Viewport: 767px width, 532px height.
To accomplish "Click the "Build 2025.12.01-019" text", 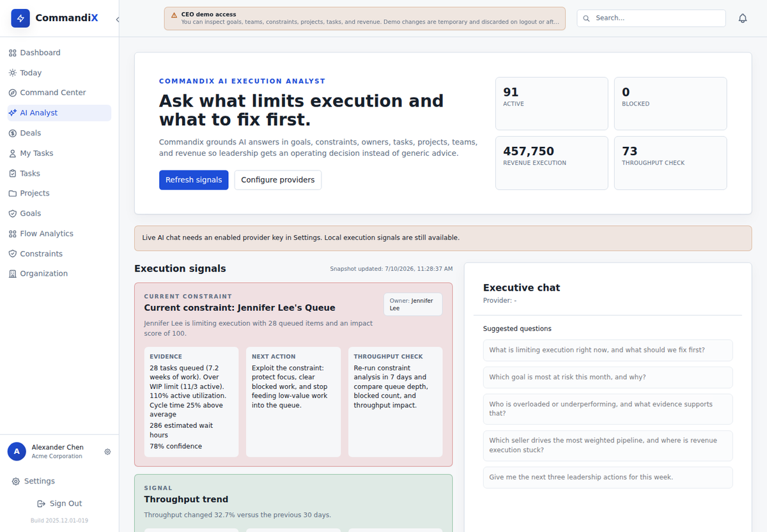I will pos(59,521).
